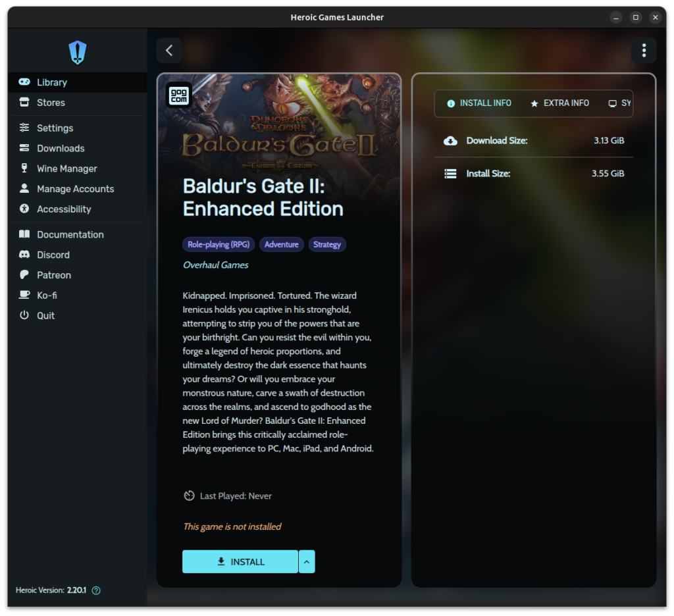Click the Ko-fi cup icon
Image resolution: width=674 pixels, height=616 pixels.
pyautogui.click(x=24, y=295)
